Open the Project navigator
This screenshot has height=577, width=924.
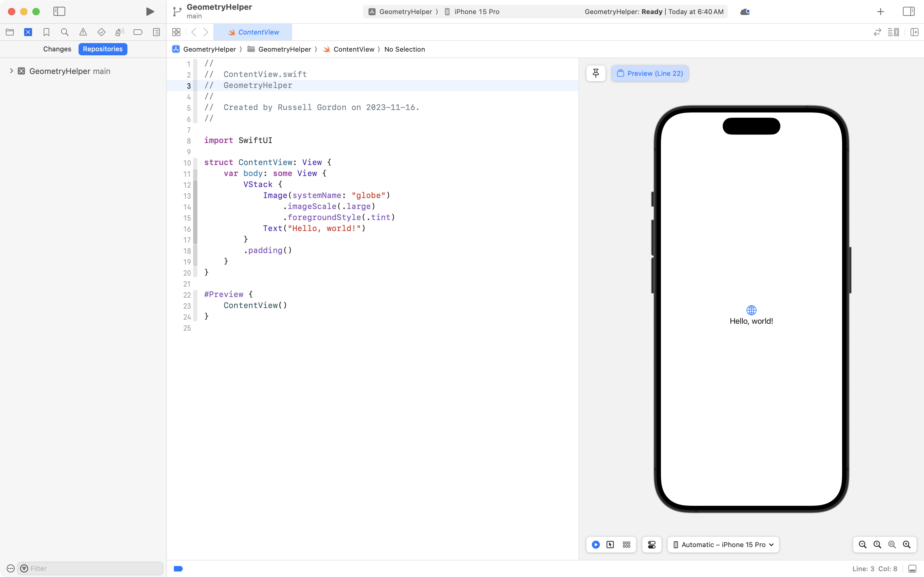point(10,32)
